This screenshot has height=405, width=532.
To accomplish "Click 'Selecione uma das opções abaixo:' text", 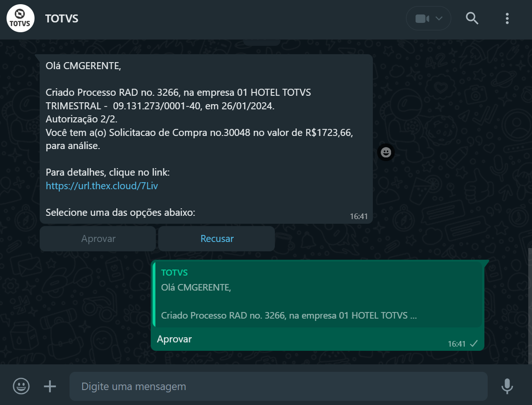I will pyautogui.click(x=120, y=213).
